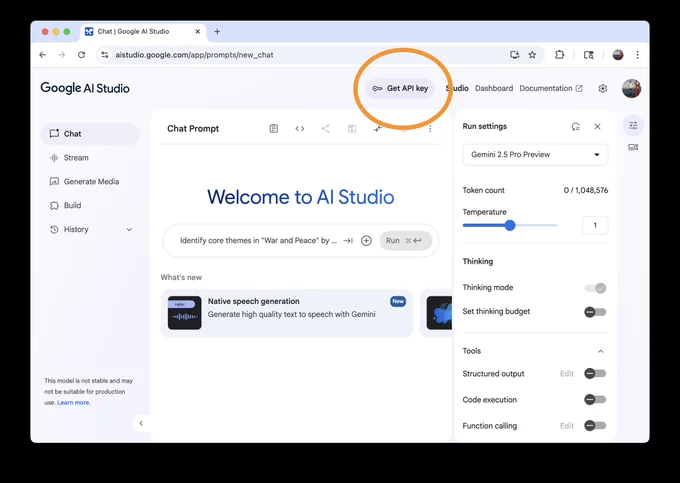Open the Chrome three-dot menu

pyautogui.click(x=638, y=55)
